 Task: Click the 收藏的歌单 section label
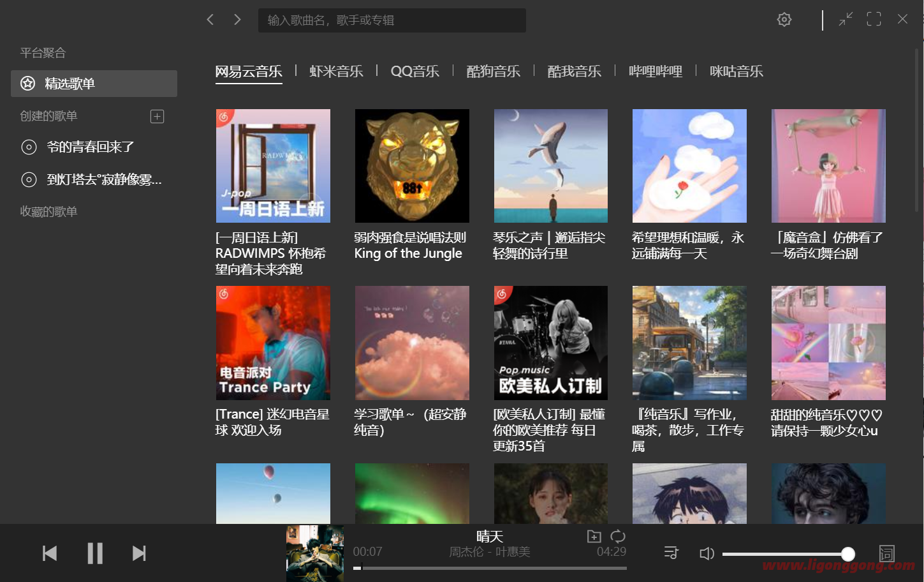(x=48, y=212)
